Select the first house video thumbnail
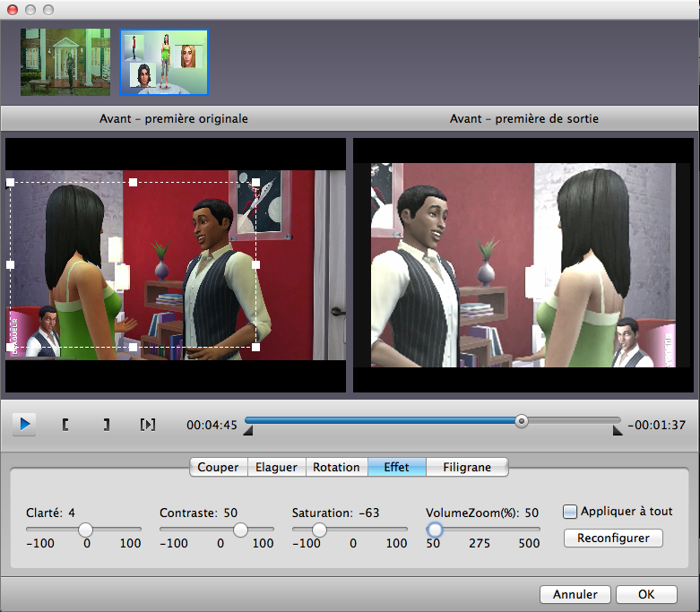 pos(65,62)
